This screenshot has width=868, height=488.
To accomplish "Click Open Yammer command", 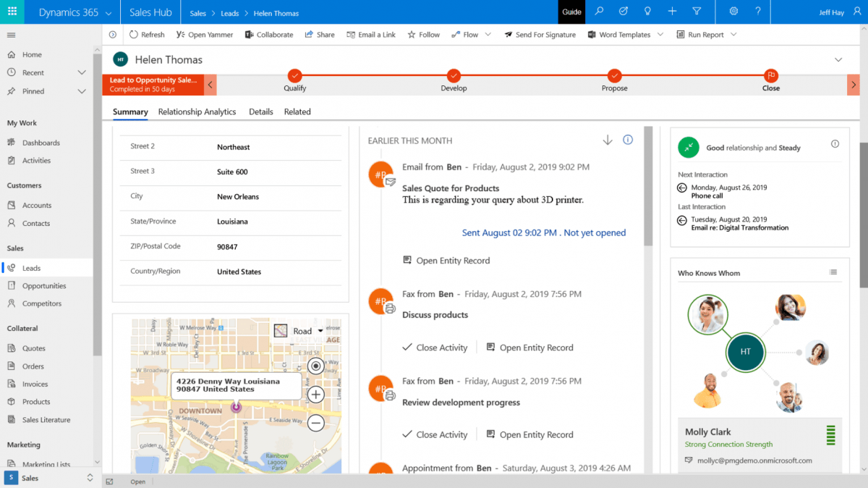I will point(205,35).
